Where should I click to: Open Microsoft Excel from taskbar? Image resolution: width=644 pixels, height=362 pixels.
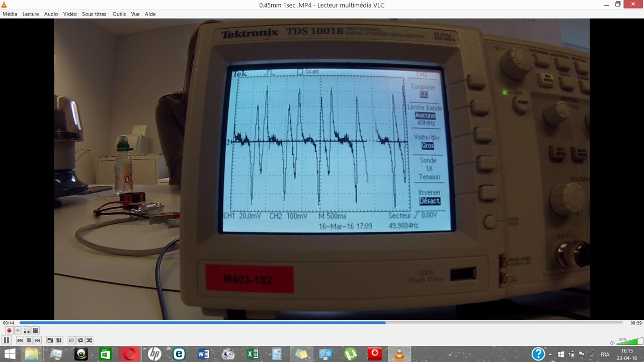point(253,354)
